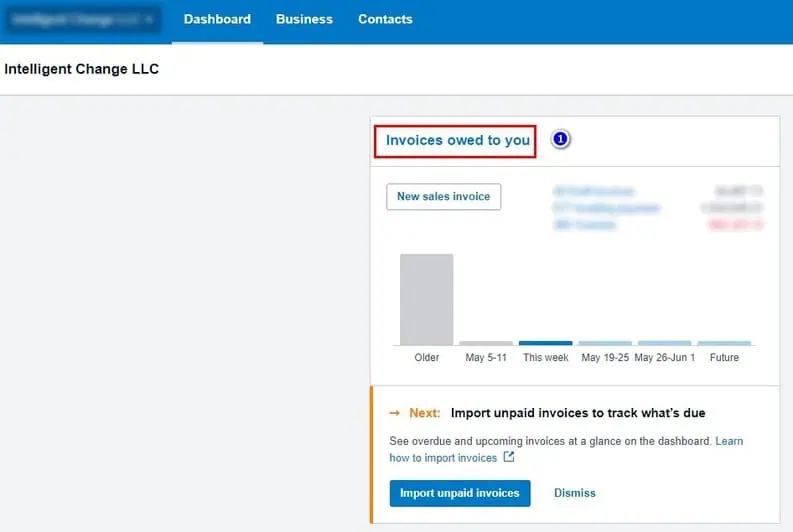The width and height of the screenshot is (793, 532).
Task: Open the third blurred overdue link
Action: [584, 225]
